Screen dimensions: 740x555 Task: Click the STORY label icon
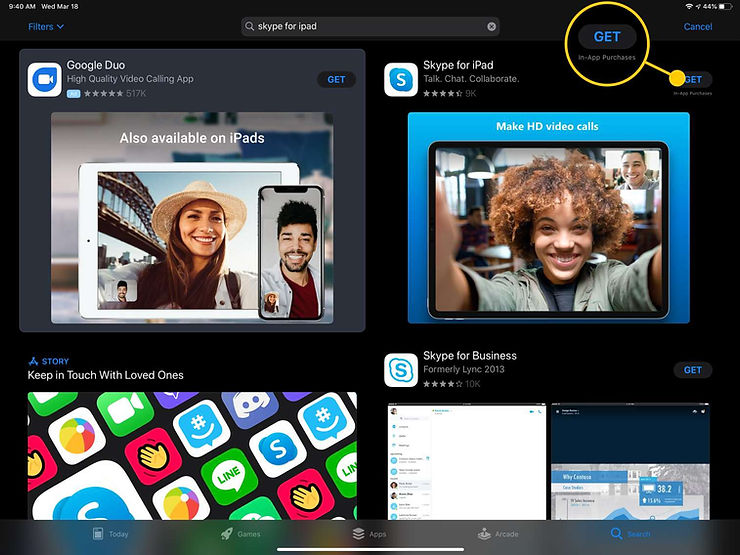(33, 362)
